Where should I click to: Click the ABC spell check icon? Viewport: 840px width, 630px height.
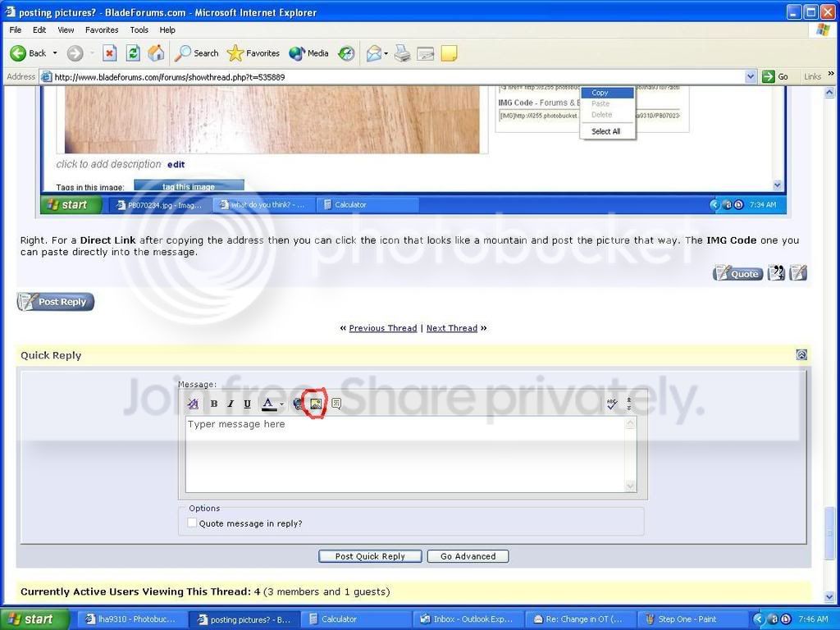click(612, 404)
